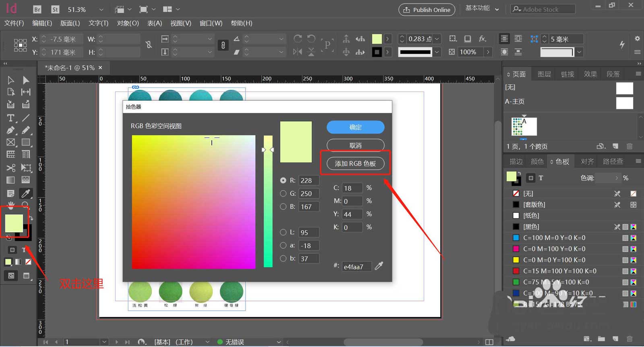This screenshot has width=644, height=347.
Task: Select the Scissors tool
Action: (11, 168)
